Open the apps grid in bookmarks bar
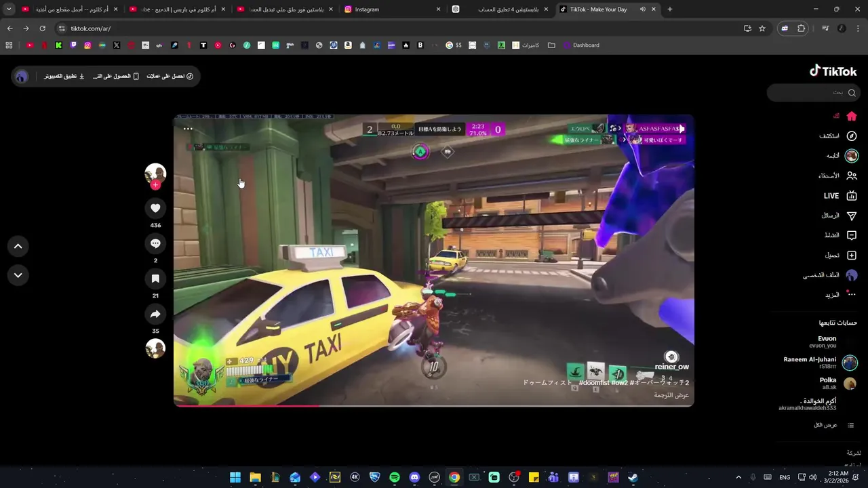The width and height of the screenshot is (868, 488). tap(9, 45)
